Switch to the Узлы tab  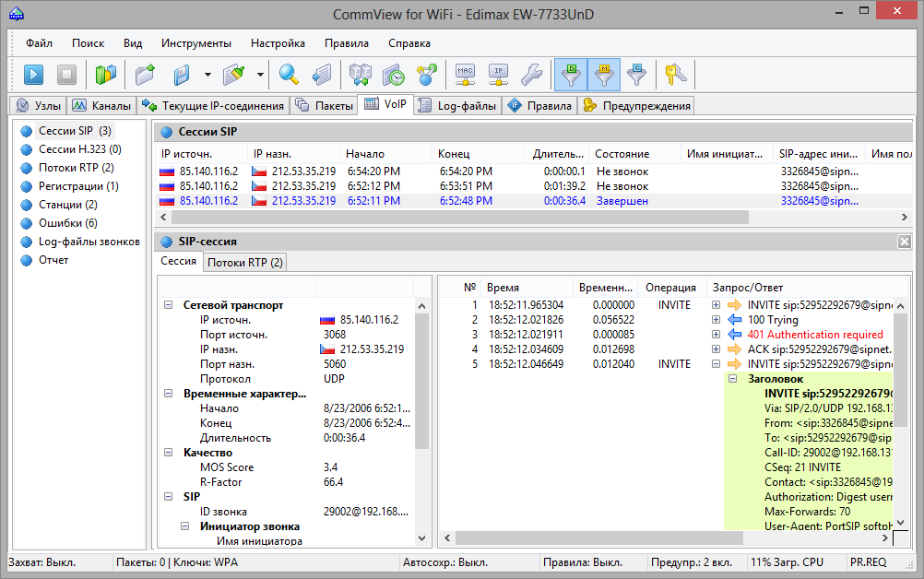[39, 105]
